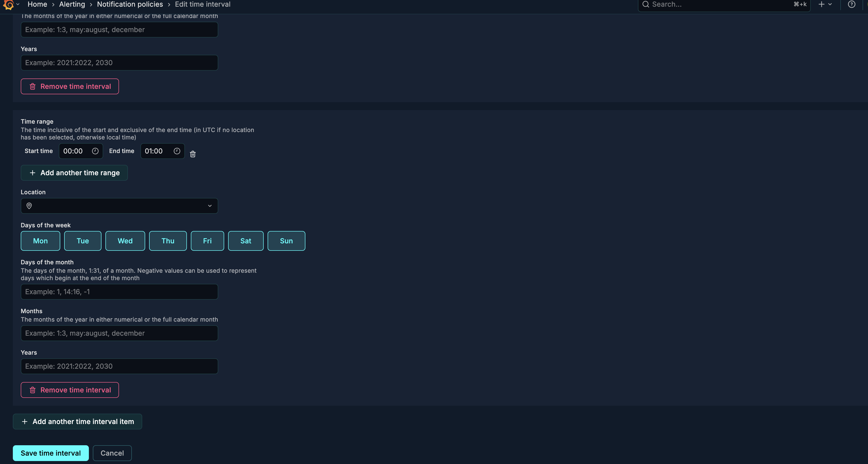This screenshot has width=868, height=464.
Task: Delete the time range using the trash icon
Action: (193, 154)
